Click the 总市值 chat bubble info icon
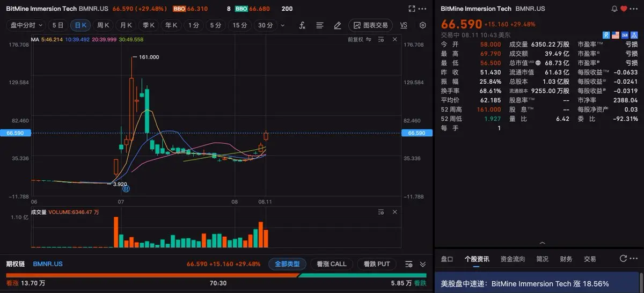 538,63
